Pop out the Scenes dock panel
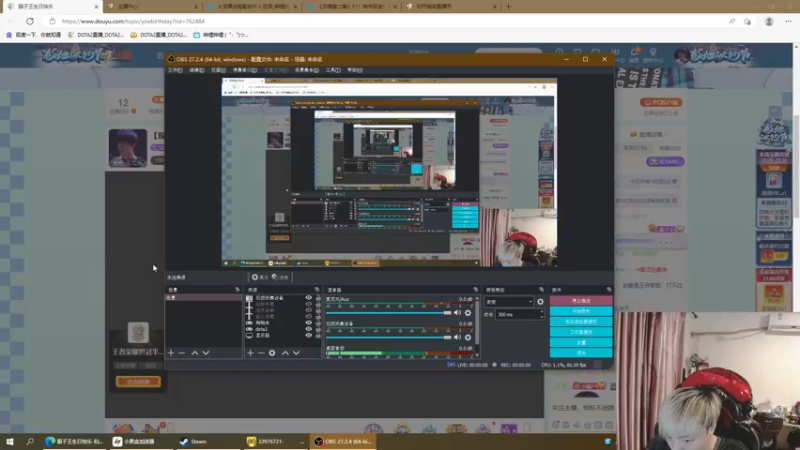800x450 pixels. tap(237, 289)
